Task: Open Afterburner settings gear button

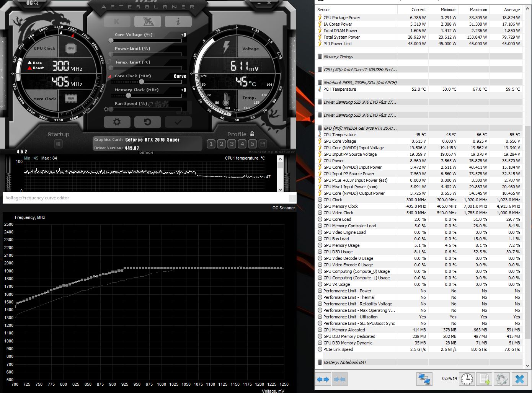Action: (117, 122)
